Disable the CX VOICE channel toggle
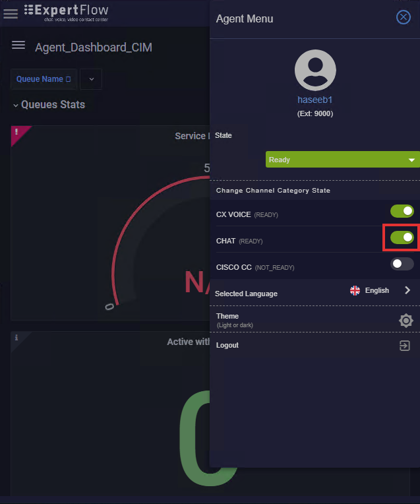Viewport: 420px width, 504px height. click(402, 211)
